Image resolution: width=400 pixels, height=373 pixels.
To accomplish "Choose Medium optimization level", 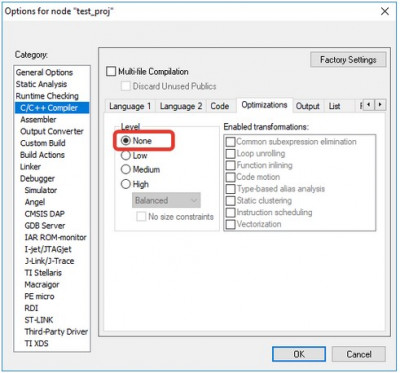I will (x=126, y=169).
